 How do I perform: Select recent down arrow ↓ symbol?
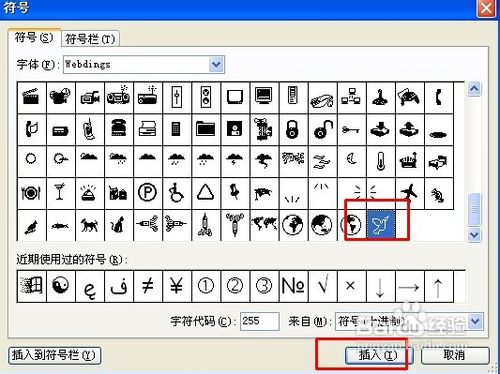pyautogui.click(x=380, y=286)
